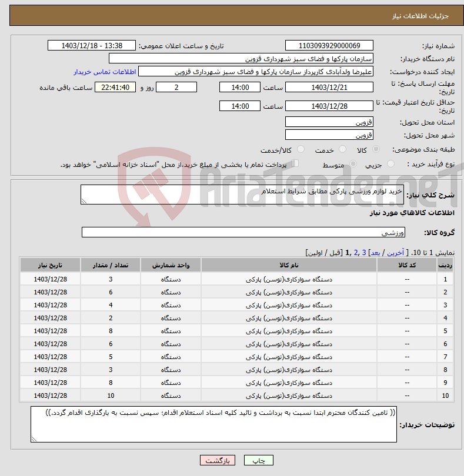Click the price validity date 1403/12/28 field
This screenshot has height=476, width=464.
[x=329, y=106]
